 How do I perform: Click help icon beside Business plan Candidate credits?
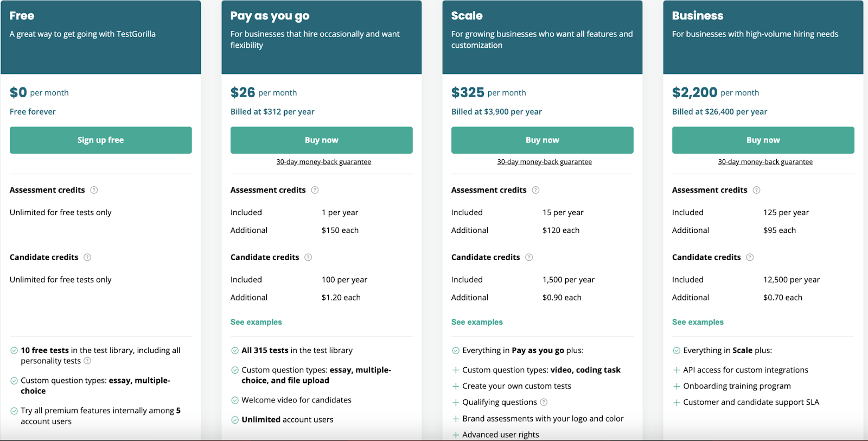[x=750, y=257]
